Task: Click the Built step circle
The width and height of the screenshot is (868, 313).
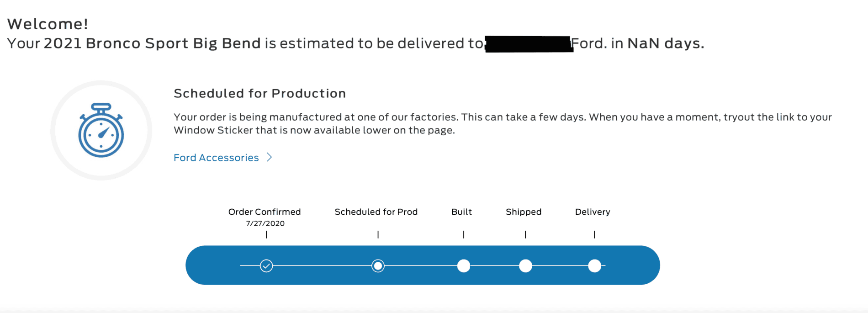Action: (x=464, y=265)
